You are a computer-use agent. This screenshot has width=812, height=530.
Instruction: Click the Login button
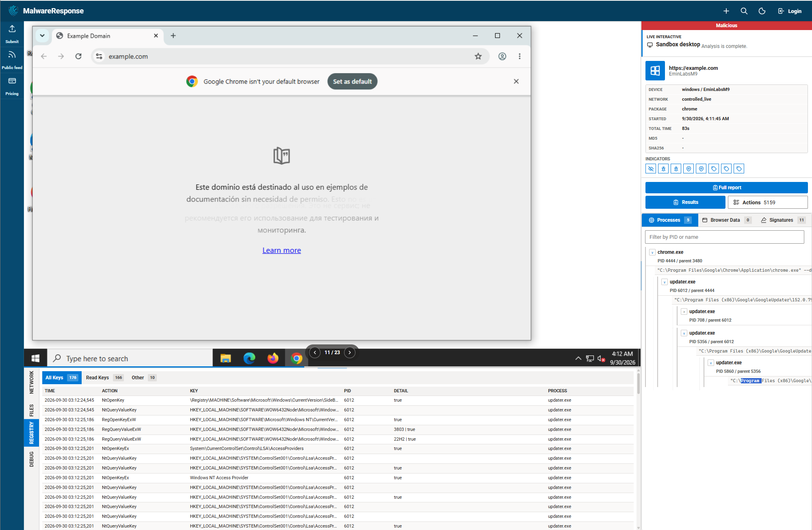[x=790, y=11]
